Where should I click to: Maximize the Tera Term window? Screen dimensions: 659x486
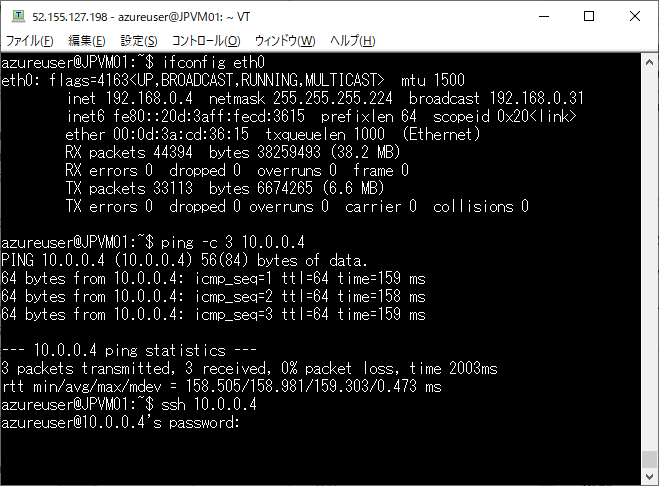[x=589, y=16]
